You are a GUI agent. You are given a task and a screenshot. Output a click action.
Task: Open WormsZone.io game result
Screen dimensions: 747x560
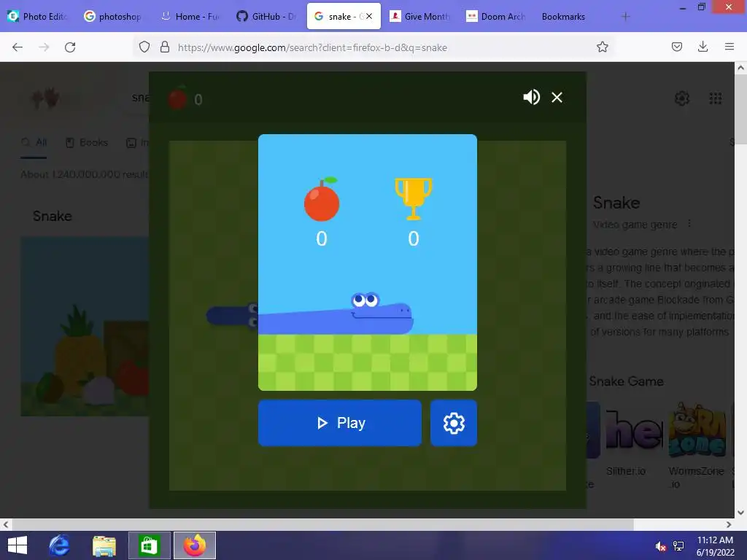point(696,446)
